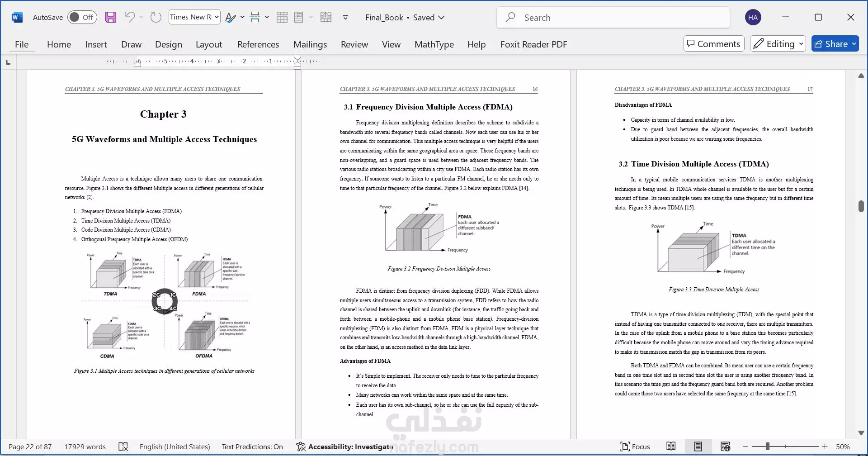868x456 pixels.
Task: Click the 'Advantages of FDMA' subheading
Action: [x=365, y=361]
